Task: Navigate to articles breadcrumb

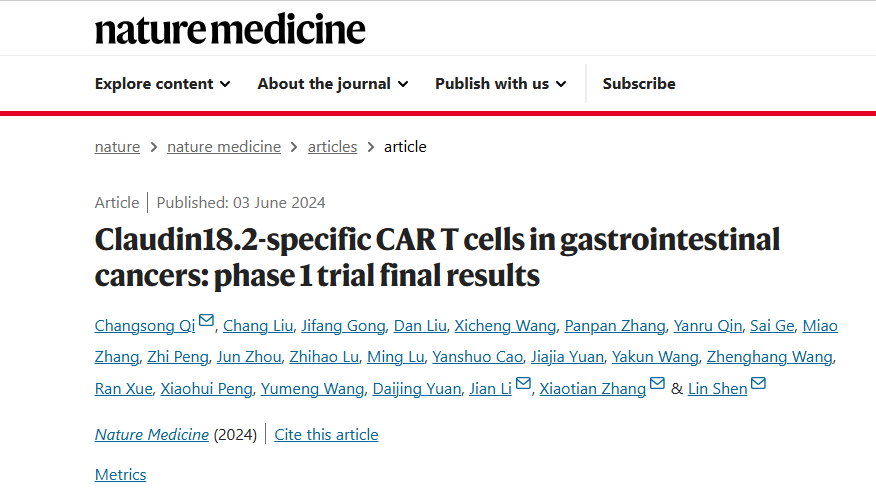Action: click(x=332, y=146)
